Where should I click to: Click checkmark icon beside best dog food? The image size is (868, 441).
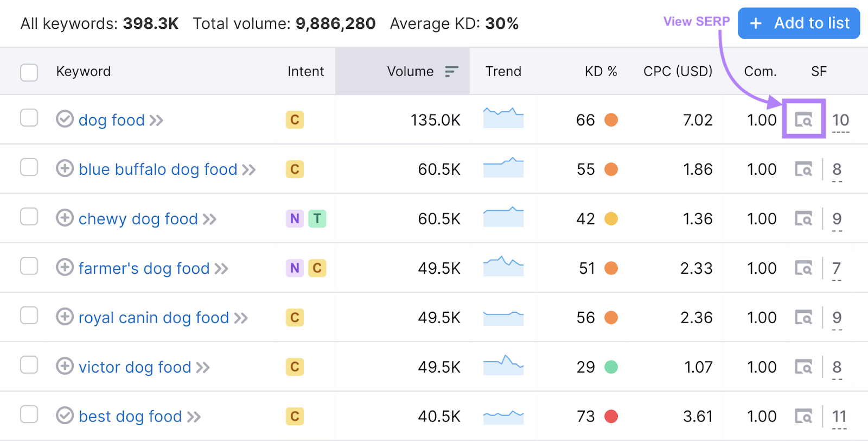pos(65,416)
